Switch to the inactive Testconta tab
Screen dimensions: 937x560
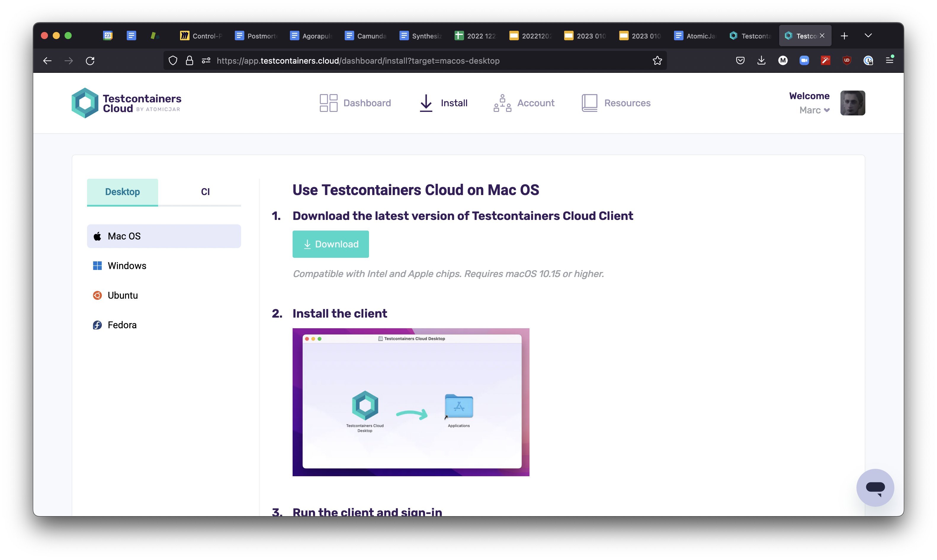750,36
